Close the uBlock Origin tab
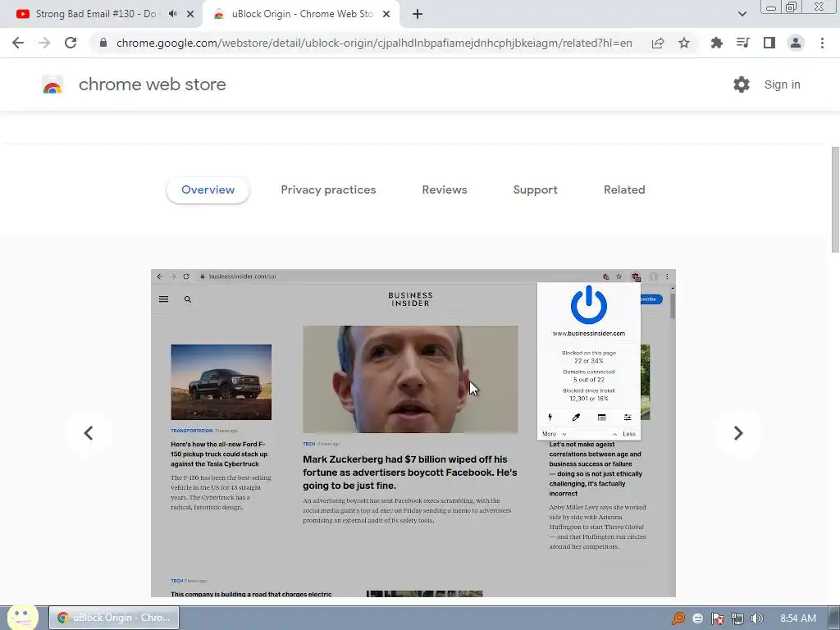Viewport: 840px width, 630px height. pos(386,14)
